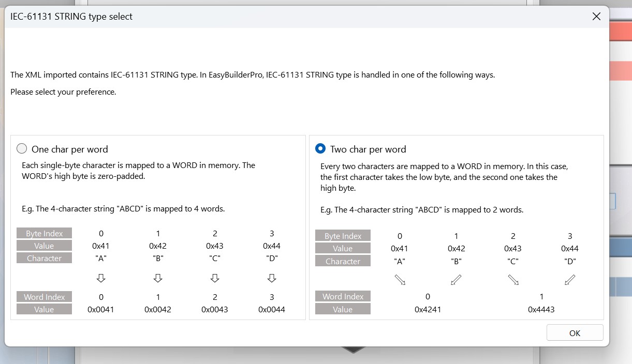Click the down arrow under "A" in one-char panel

pyautogui.click(x=101, y=278)
